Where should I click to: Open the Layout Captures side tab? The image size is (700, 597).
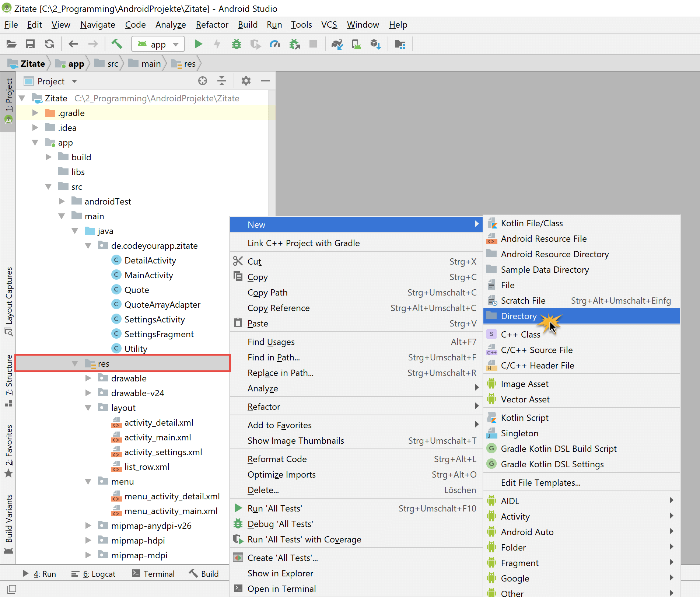pos(8,301)
